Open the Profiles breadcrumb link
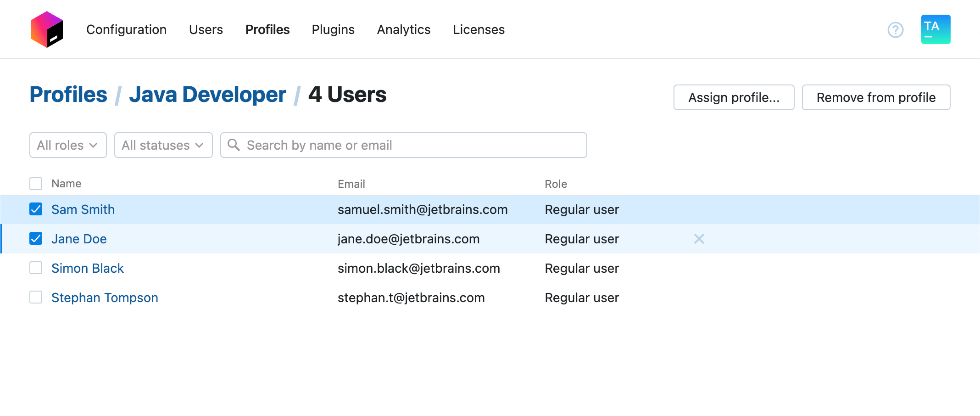The image size is (980, 416). click(x=68, y=94)
